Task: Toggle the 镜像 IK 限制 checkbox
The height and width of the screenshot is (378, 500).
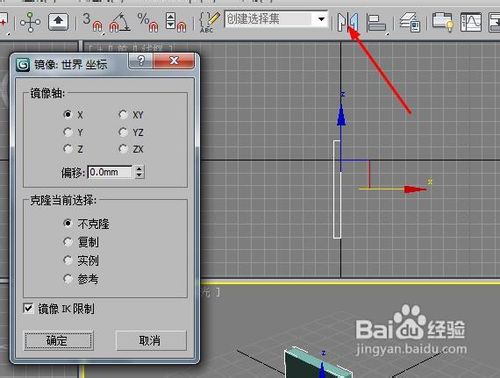Action: tap(28, 308)
